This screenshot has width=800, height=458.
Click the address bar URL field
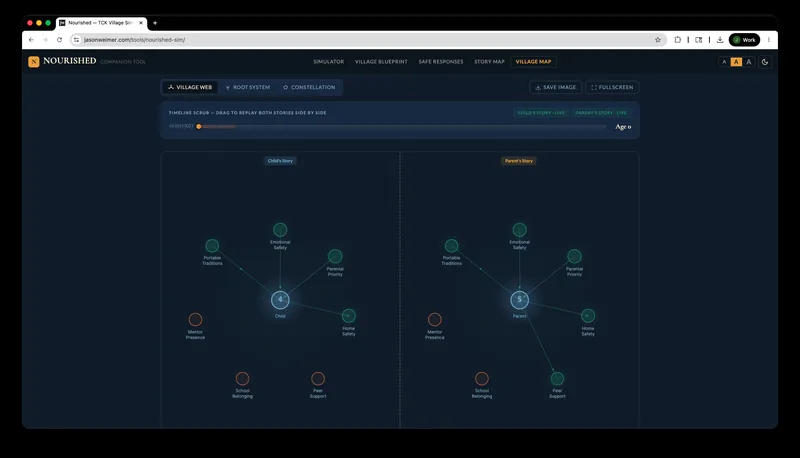367,40
